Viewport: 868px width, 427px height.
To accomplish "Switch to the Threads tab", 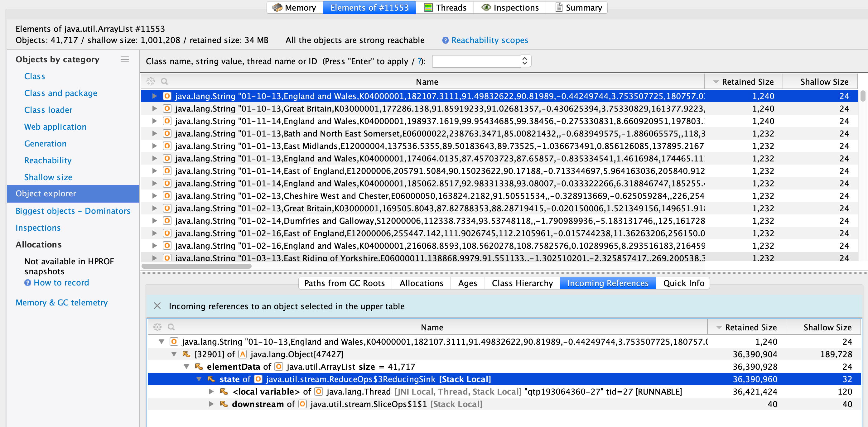I will click(x=445, y=7).
